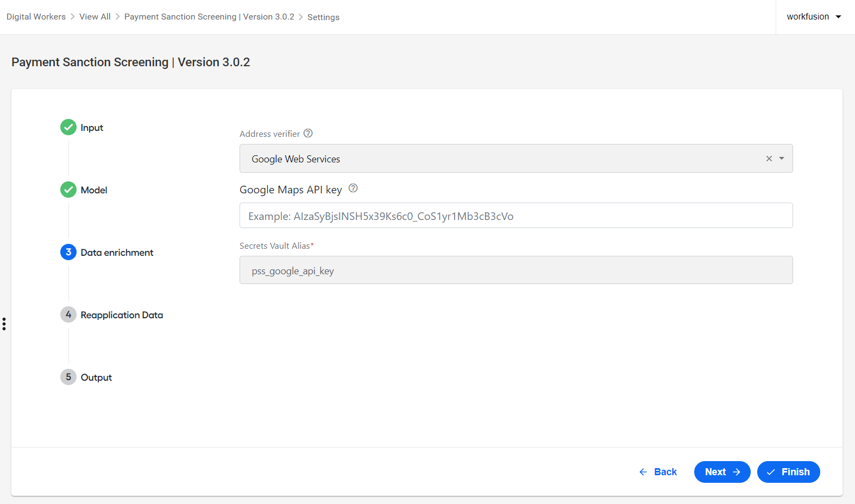The image size is (855, 504).
Task: Open the three-dot side handle menu
Action: coord(4,324)
